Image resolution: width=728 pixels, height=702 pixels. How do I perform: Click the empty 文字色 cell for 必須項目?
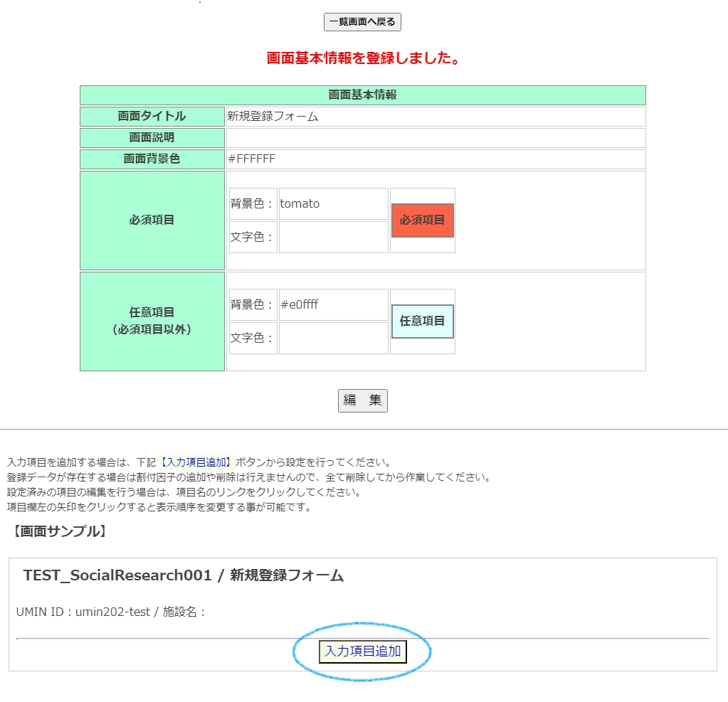(x=333, y=238)
